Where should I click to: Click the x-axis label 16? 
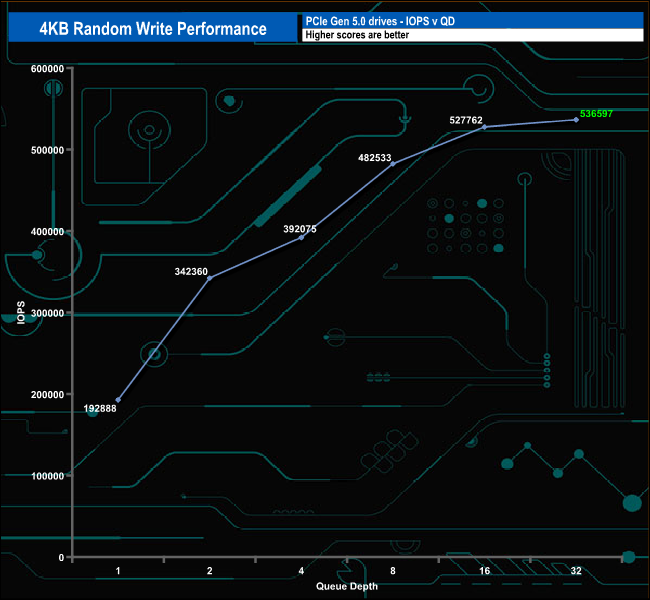click(x=485, y=571)
